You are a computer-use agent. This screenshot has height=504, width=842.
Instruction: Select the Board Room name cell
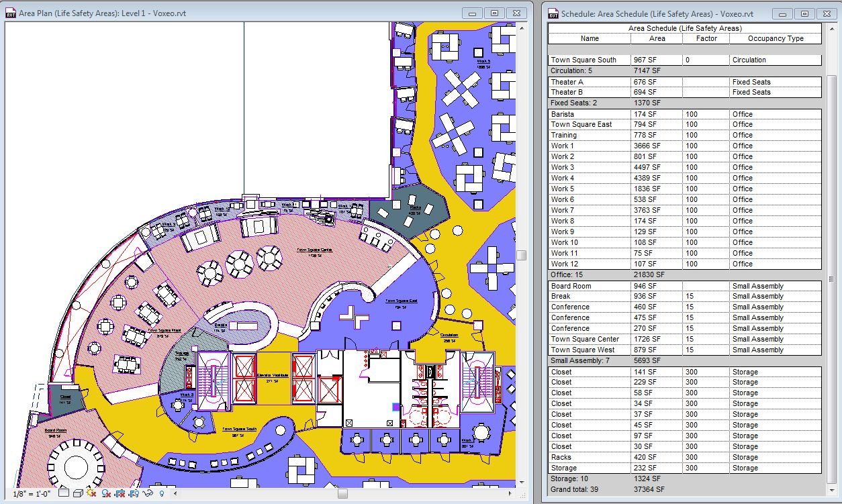[590, 286]
